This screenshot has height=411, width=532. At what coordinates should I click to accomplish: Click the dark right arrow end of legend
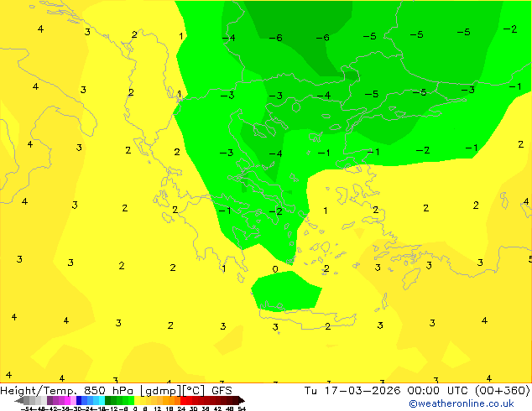tap(242, 401)
